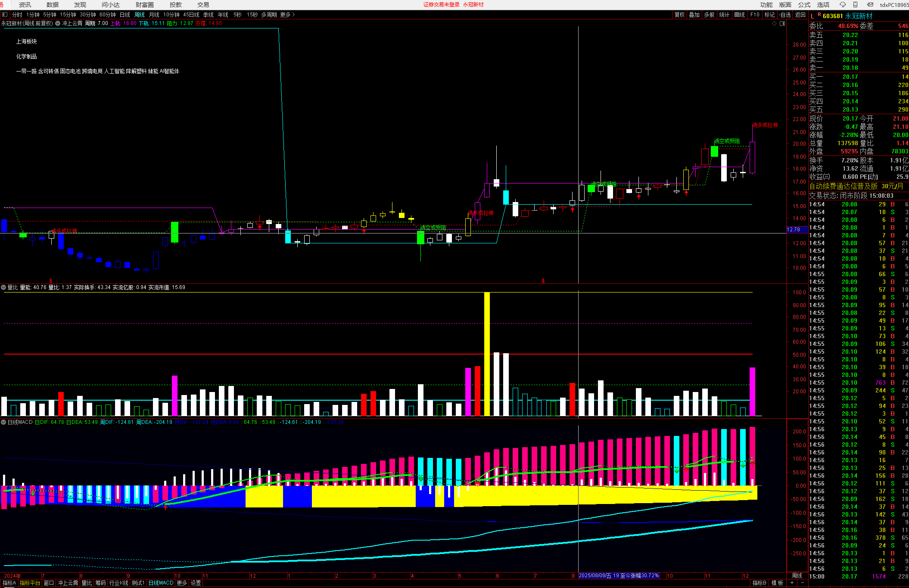The height and width of the screenshot is (588, 909).
Task: Click the headset support icon
Action: (x=842, y=5)
